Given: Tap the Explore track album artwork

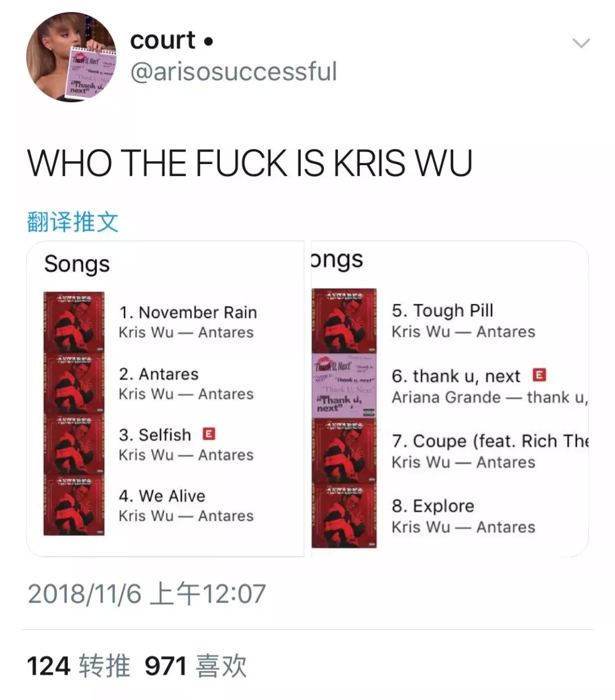Looking at the screenshot, I should tap(344, 516).
